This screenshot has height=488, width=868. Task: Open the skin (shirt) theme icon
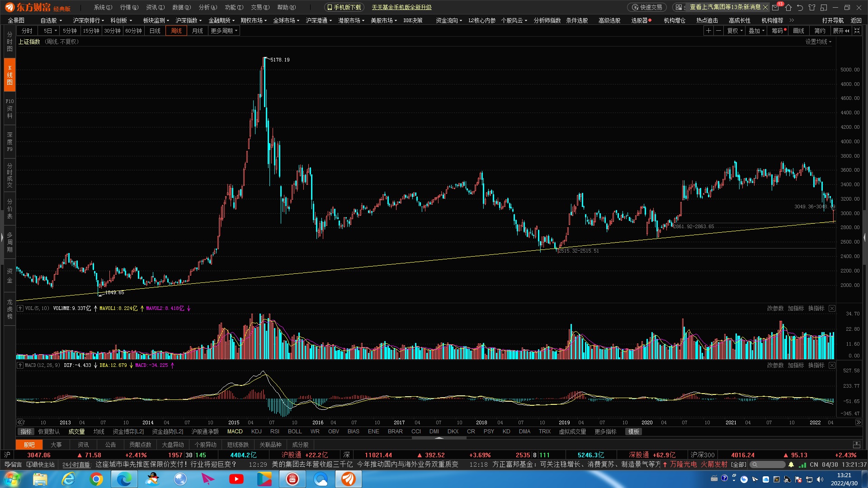[812, 7]
